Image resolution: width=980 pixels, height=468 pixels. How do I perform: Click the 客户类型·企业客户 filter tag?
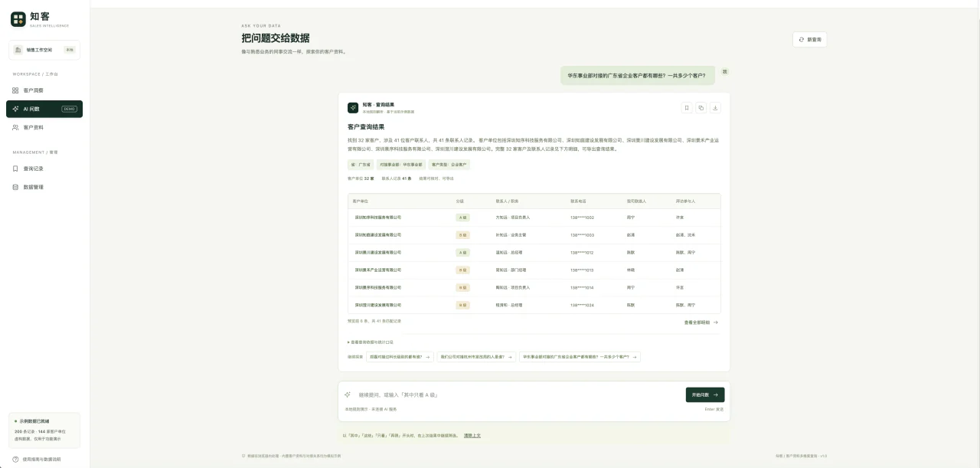click(x=449, y=165)
